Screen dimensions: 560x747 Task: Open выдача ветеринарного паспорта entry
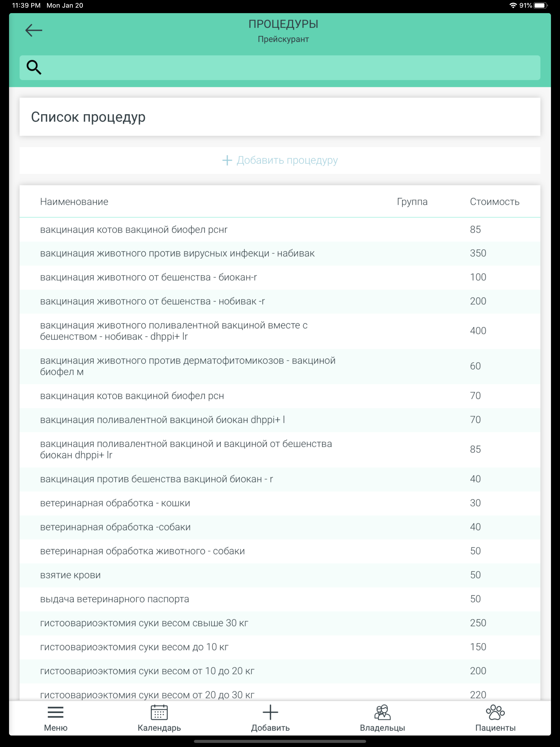(280, 599)
